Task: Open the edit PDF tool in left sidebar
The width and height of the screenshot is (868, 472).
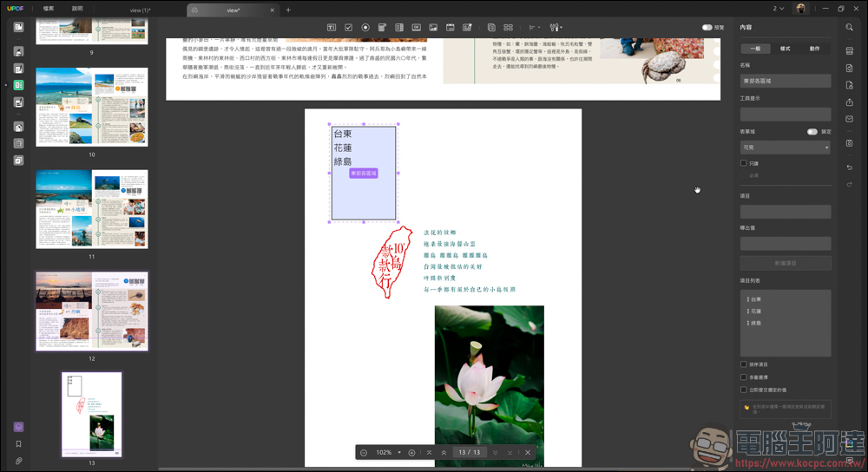Action: click(x=18, y=69)
